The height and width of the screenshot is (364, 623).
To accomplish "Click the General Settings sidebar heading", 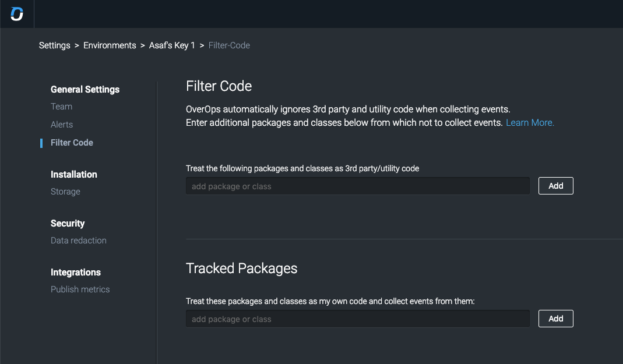I will click(85, 90).
